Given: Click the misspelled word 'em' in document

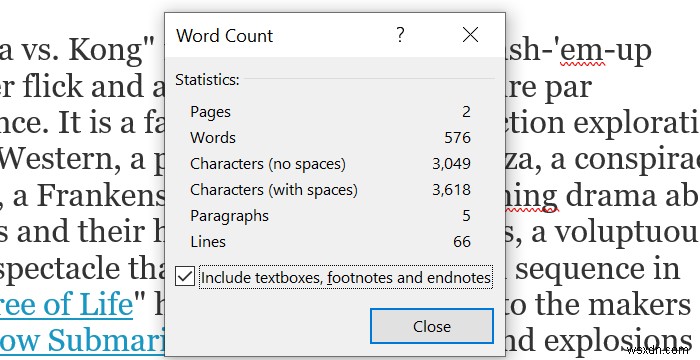Looking at the screenshot, I should pos(583,51).
